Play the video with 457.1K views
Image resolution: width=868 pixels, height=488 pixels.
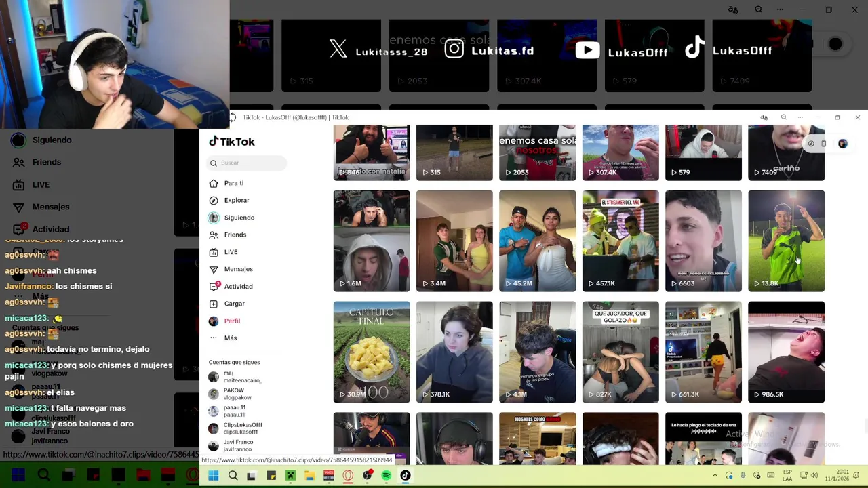620,241
